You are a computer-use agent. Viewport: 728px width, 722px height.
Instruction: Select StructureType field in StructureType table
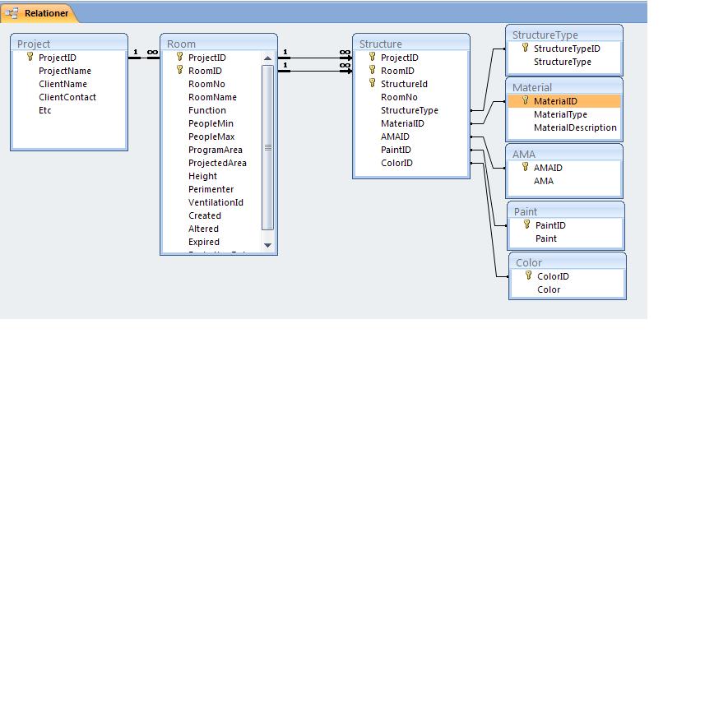tap(563, 62)
